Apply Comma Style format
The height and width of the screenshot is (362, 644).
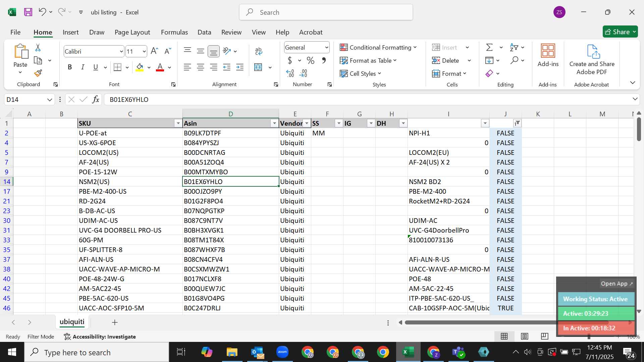coord(324,61)
